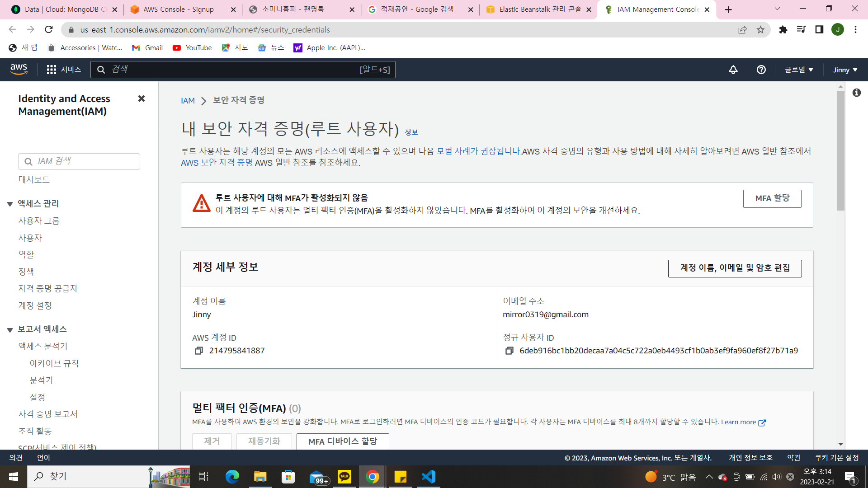868x488 pixels.
Task: Open 계정 설정 in the sidebar
Action: point(35,305)
